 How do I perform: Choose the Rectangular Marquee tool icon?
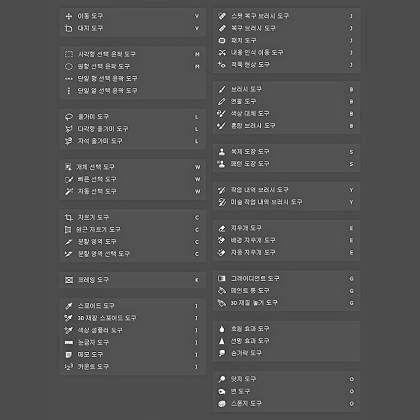point(69,54)
